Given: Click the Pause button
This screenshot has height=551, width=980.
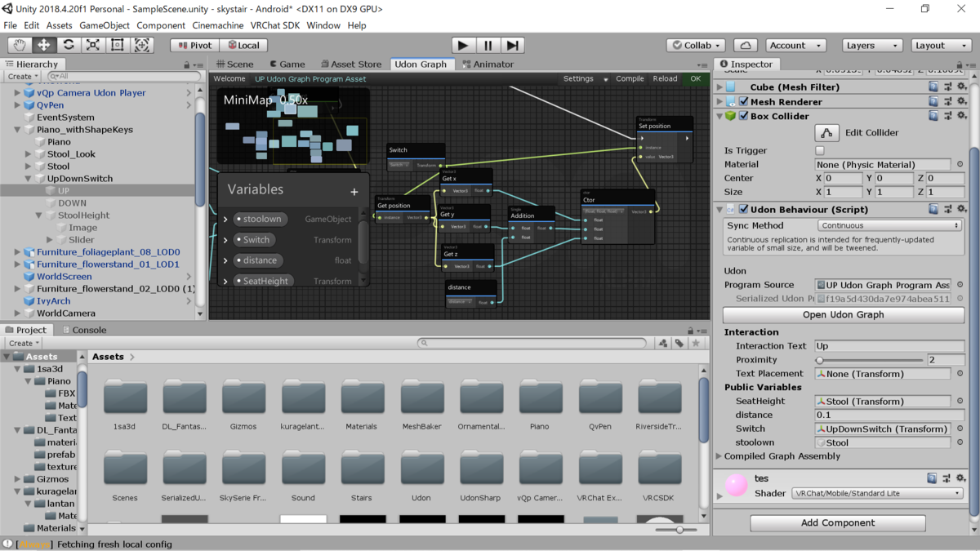Looking at the screenshot, I should click(x=488, y=46).
